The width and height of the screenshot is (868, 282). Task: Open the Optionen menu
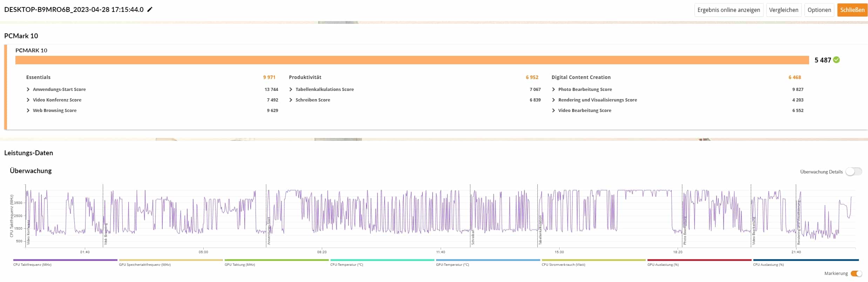tap(819, 10)
